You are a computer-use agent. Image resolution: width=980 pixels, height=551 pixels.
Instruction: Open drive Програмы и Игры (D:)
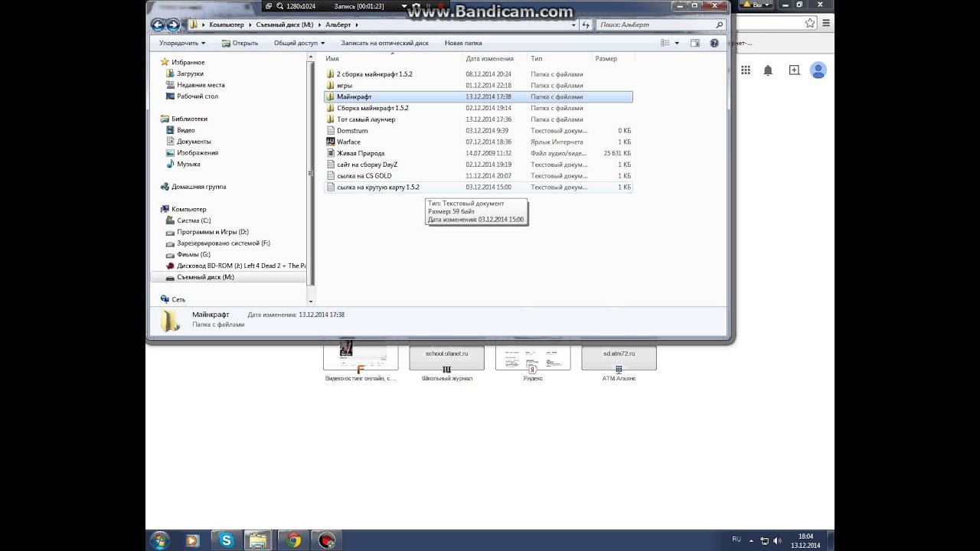(212, 232)
